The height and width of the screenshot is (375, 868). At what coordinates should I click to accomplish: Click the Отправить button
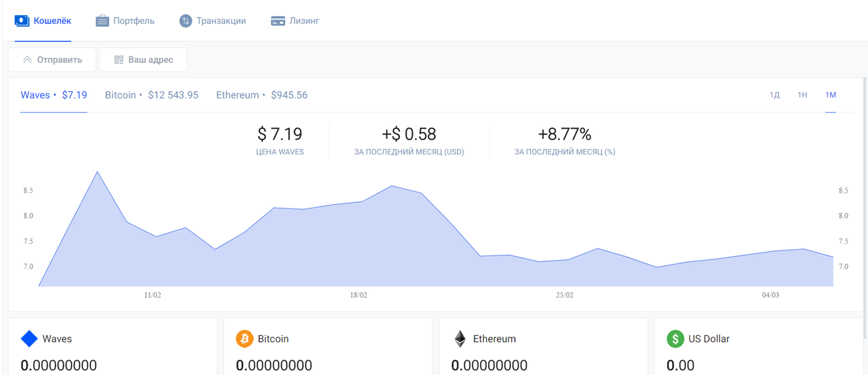52,60
